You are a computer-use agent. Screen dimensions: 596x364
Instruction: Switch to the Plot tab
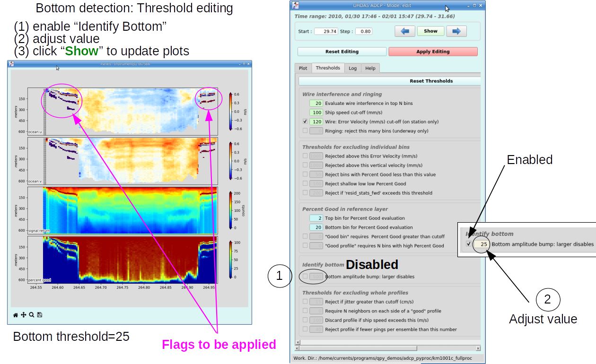click(x=303, y=68)
